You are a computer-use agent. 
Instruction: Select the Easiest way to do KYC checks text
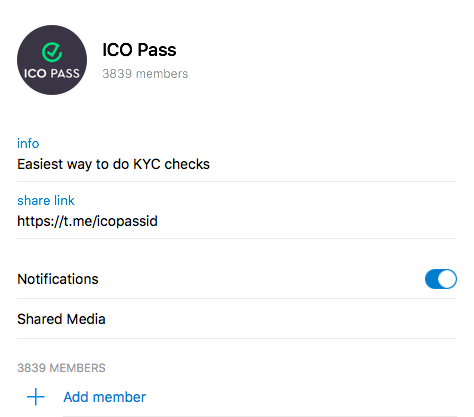[114, 164]
